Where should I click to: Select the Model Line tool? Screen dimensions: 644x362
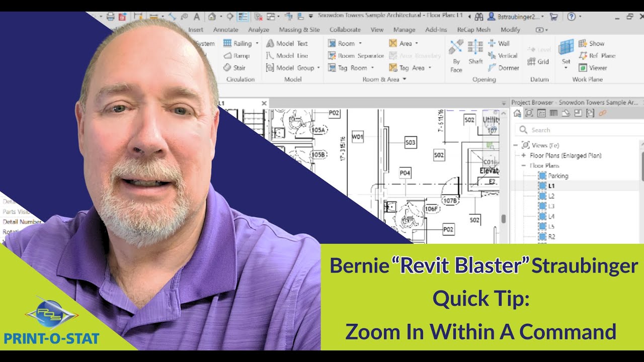287,56
